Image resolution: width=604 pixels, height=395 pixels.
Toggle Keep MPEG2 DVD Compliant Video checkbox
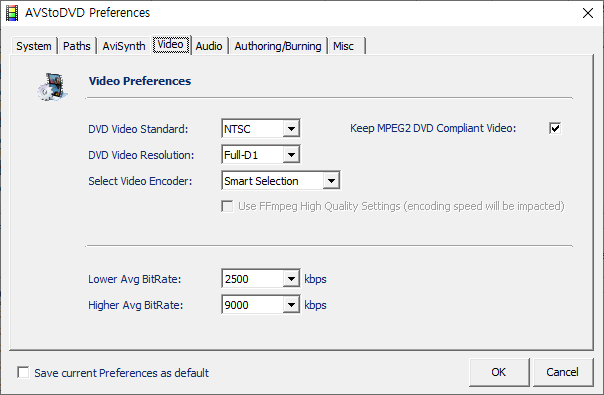click(x=555, y=128)
